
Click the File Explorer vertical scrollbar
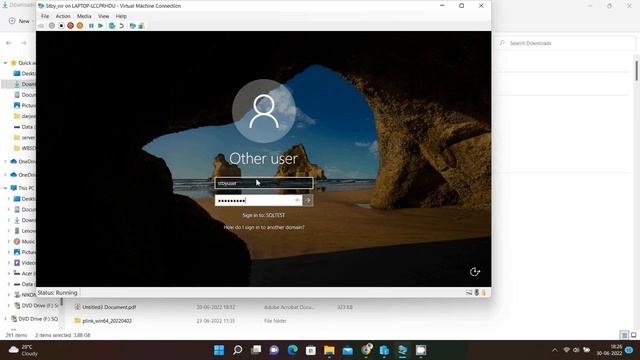tap(636, 71)
